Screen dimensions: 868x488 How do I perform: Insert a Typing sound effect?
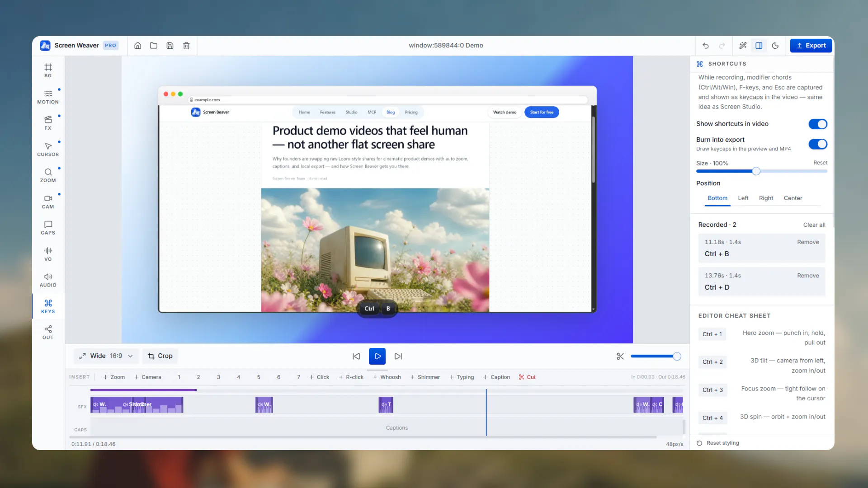tap(462, 377)
